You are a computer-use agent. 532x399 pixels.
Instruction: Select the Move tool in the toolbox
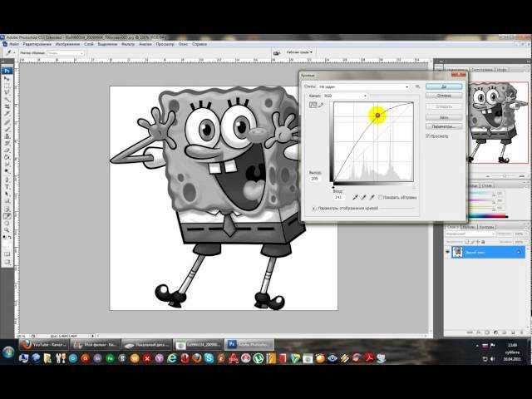point(7,78)
